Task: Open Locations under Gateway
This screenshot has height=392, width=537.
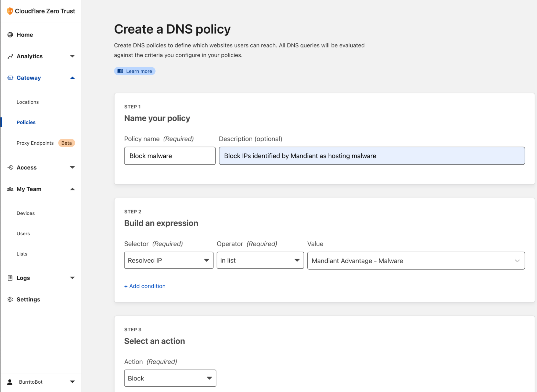Action: coord(28,102)
